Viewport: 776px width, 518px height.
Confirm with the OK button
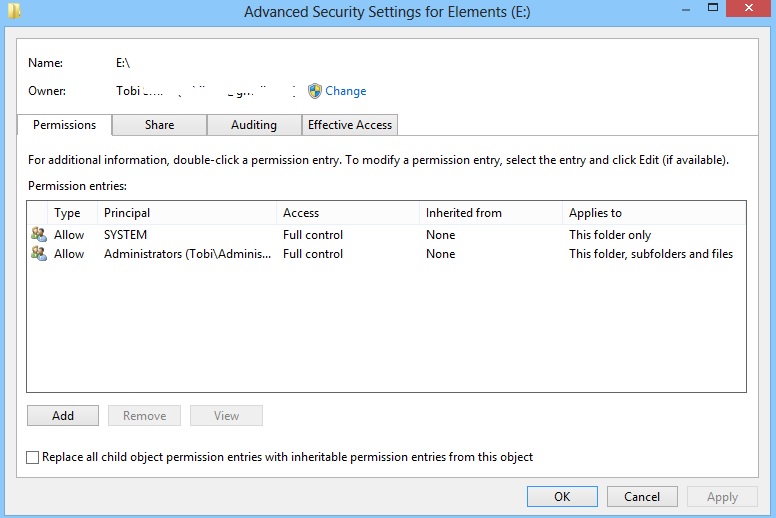click(562, 496)
